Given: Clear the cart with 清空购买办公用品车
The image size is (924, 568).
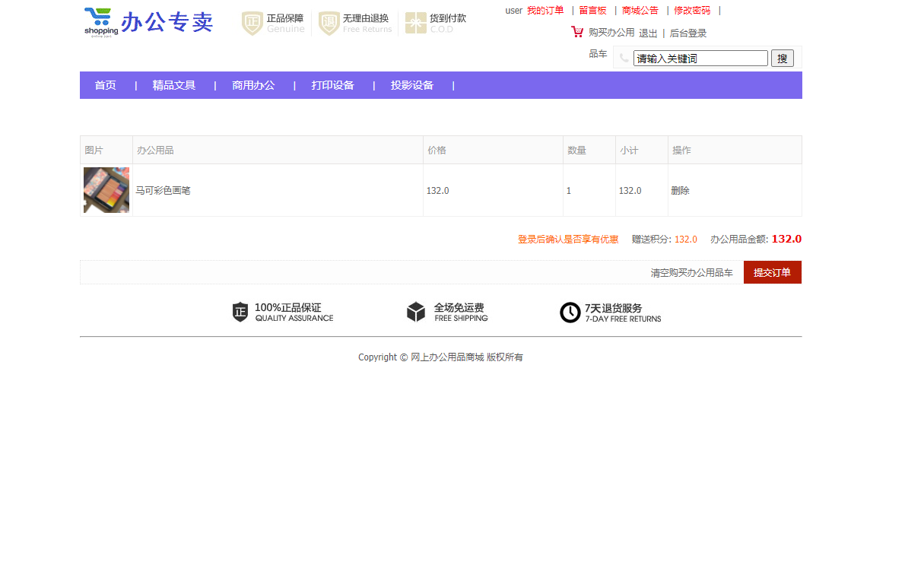Looking at the screenshot, I should (x=691, y=271).
